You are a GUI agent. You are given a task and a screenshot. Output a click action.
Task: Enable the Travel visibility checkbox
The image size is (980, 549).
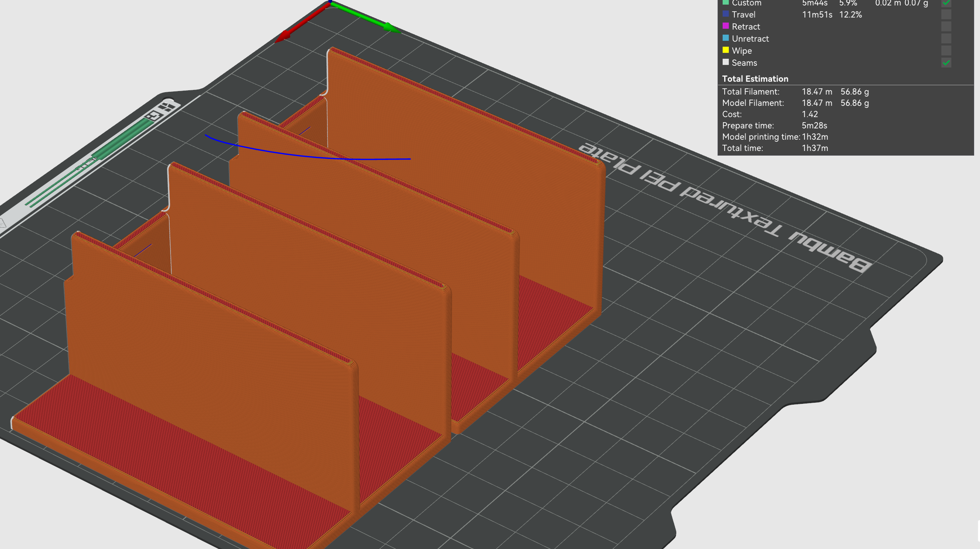[946, 14]
